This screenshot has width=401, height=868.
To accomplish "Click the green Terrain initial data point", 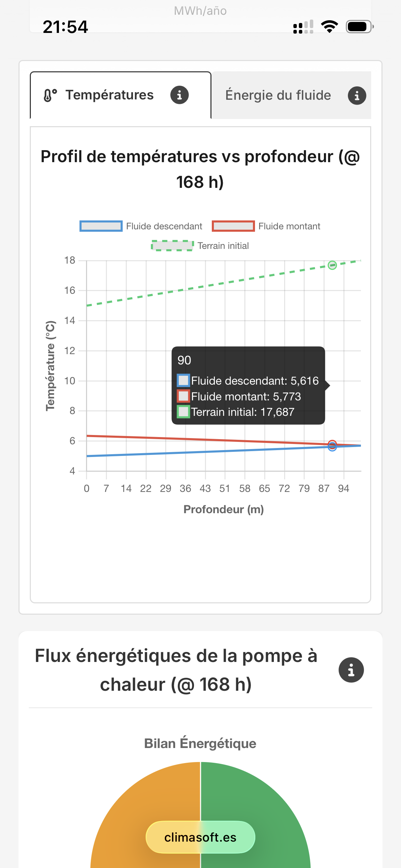I will [332, 265].
